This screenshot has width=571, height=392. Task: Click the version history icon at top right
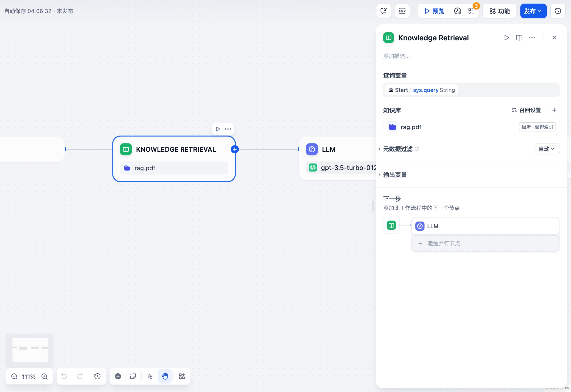coord(558,11)
